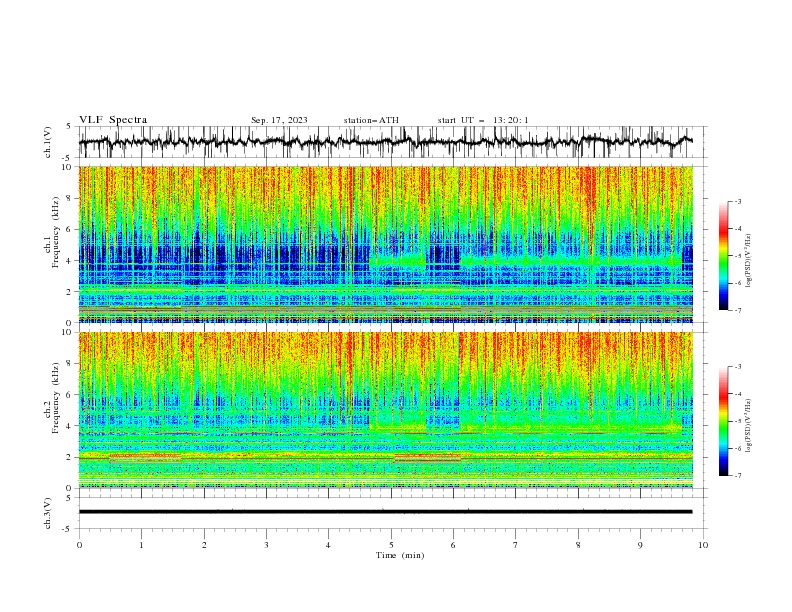Click time axis tick label "5"
This screenshot has height=612, width=792.
point(391,545)
